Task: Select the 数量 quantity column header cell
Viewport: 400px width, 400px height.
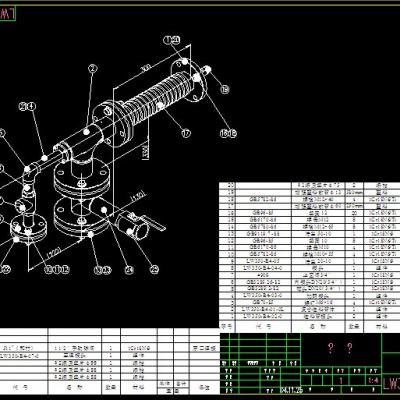Action: click(x=354, y=327)
